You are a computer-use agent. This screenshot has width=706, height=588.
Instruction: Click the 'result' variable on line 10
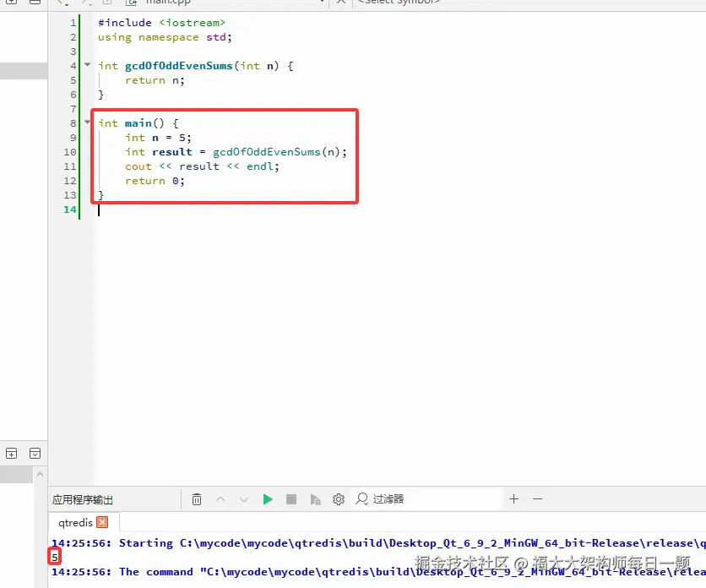(172, 152)
